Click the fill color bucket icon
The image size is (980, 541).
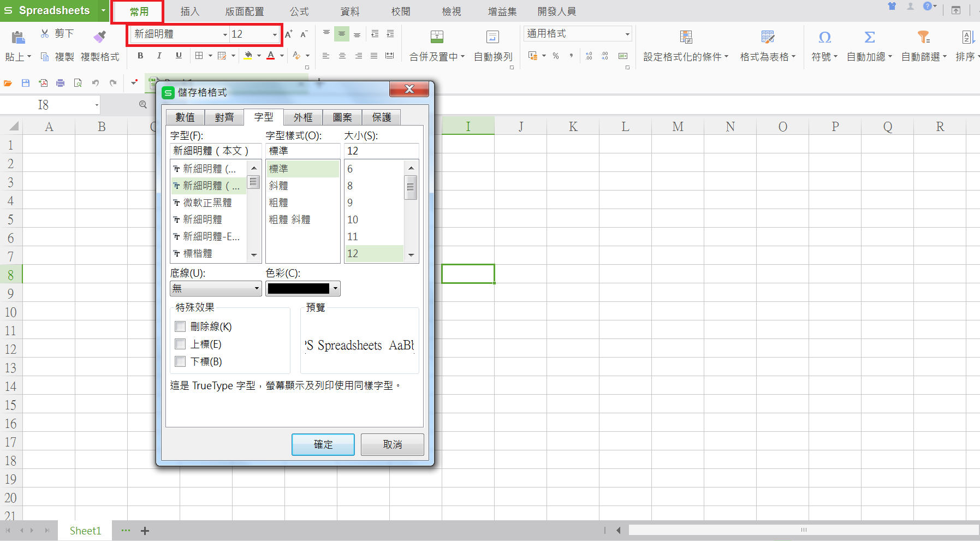pos(248,56)
